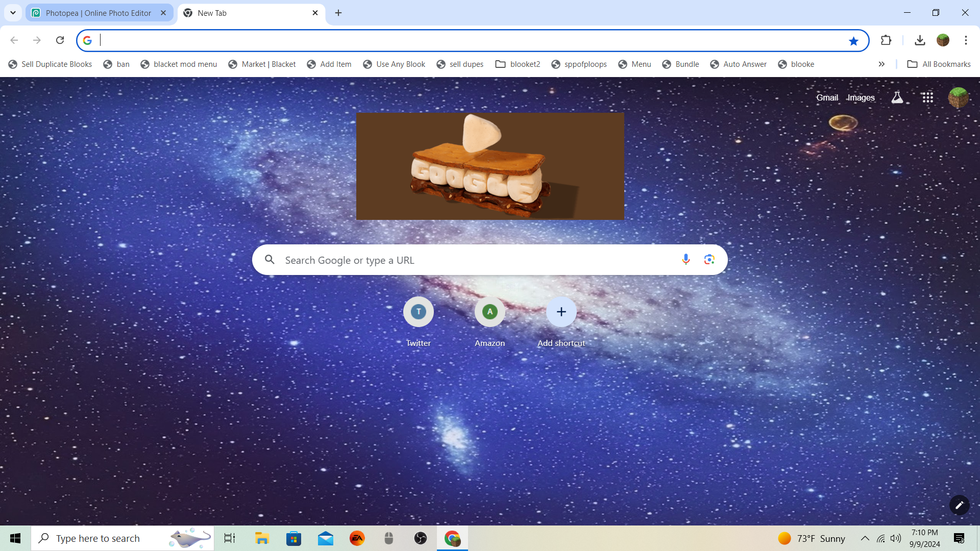Open the Twitter shortcut tile
980x551 pixels.
(418, 312)
